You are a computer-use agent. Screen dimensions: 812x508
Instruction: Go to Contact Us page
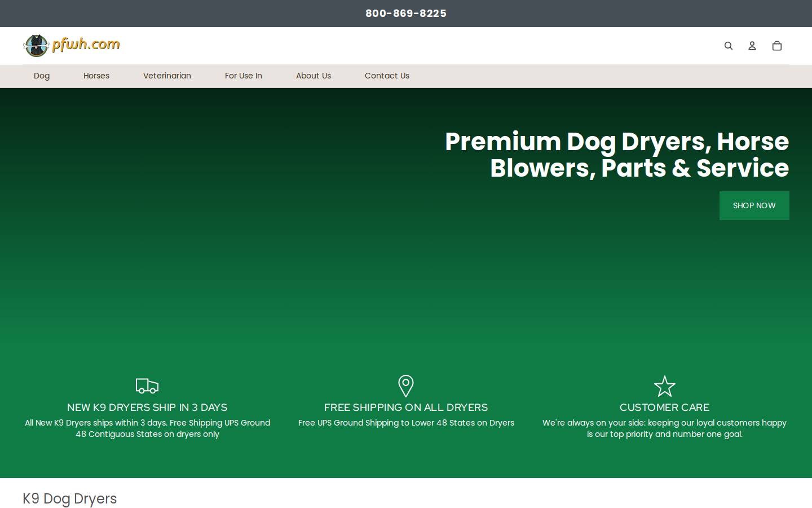click(387, 76)
